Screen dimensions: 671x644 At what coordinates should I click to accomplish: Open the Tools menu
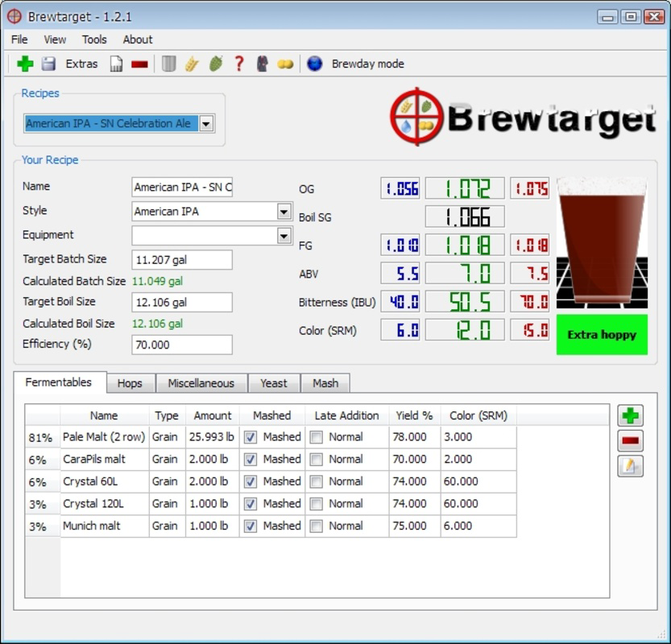click(x=94, y=39)
